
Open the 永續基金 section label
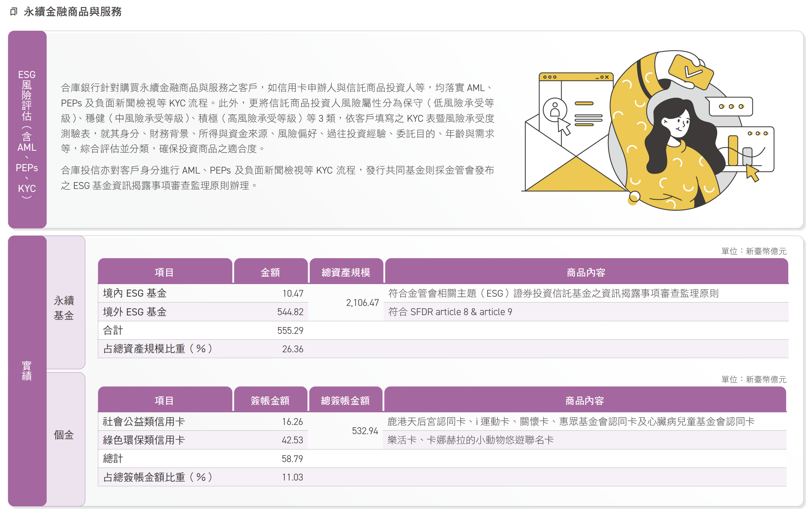64,308
